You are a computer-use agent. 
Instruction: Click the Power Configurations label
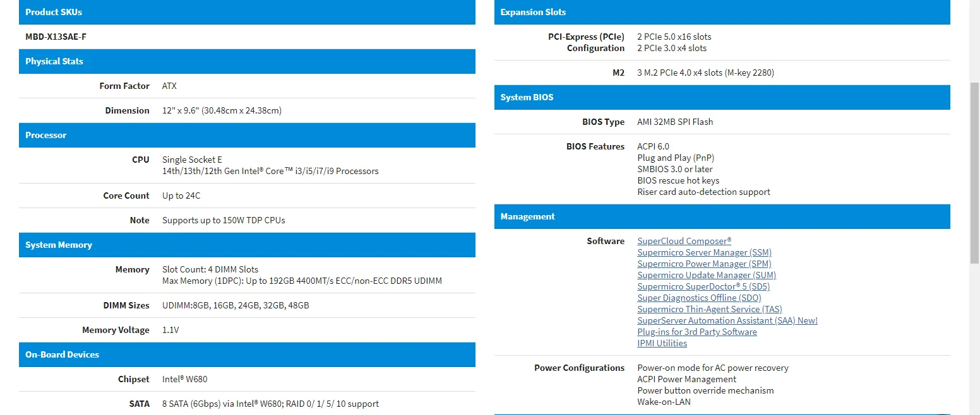coord(579,368)
